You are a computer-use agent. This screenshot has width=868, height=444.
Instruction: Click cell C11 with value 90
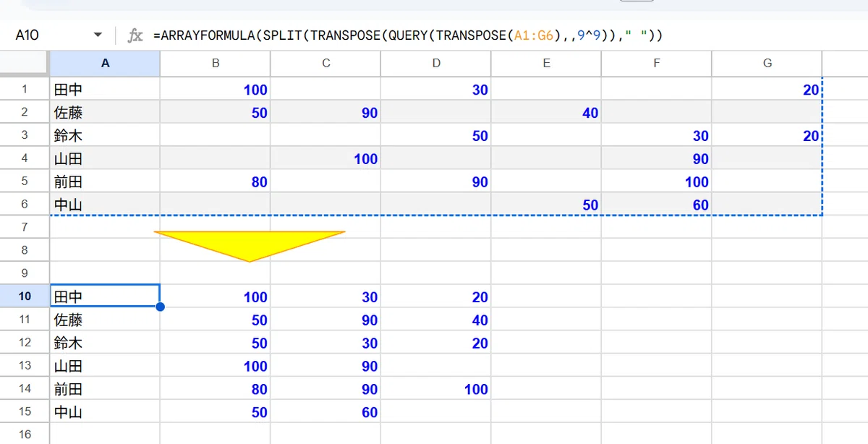point(325,320)
